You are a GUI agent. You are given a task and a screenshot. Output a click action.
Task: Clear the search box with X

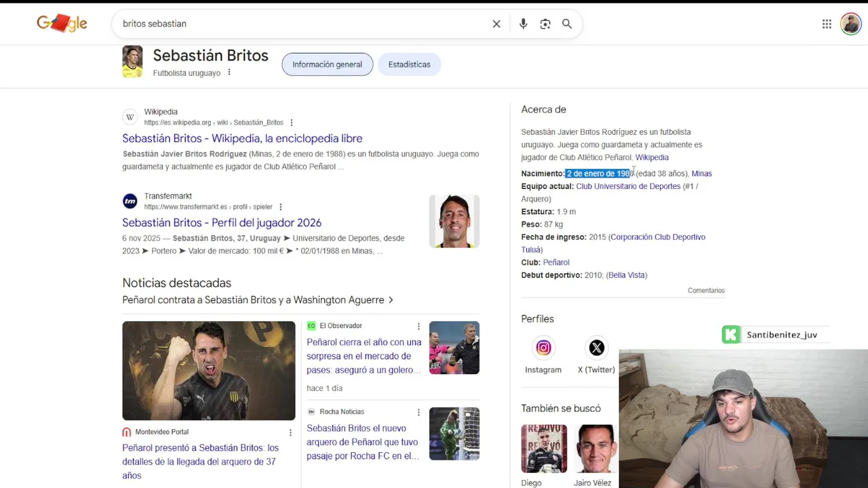pyautogui.click(x=496, y=24)
